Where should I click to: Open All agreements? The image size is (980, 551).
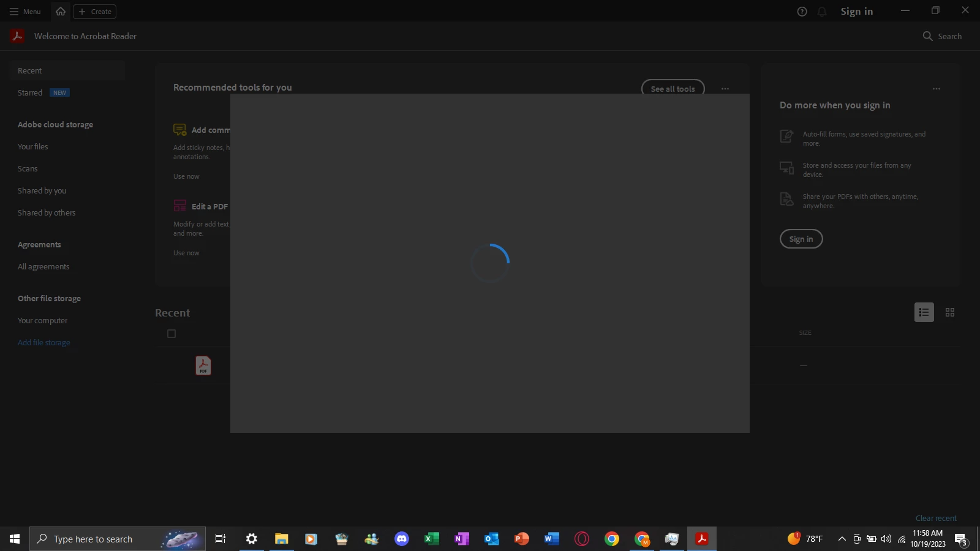[43, 267]
